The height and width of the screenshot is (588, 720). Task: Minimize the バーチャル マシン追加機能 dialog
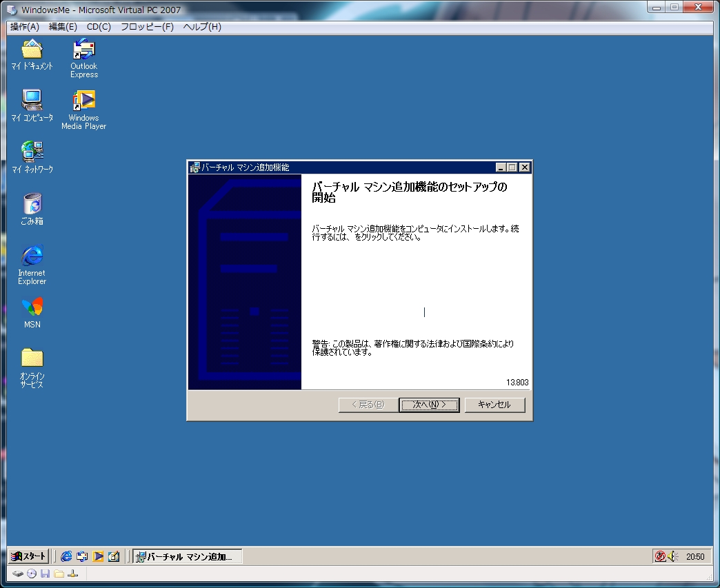coord(501,168)
